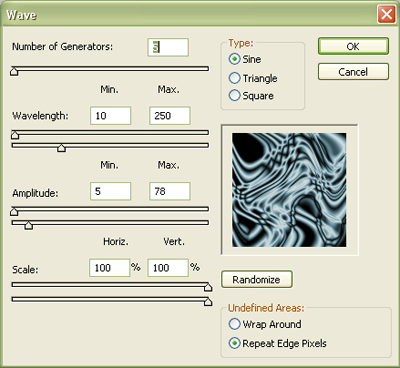Click the Scale label

pos(25,269)
